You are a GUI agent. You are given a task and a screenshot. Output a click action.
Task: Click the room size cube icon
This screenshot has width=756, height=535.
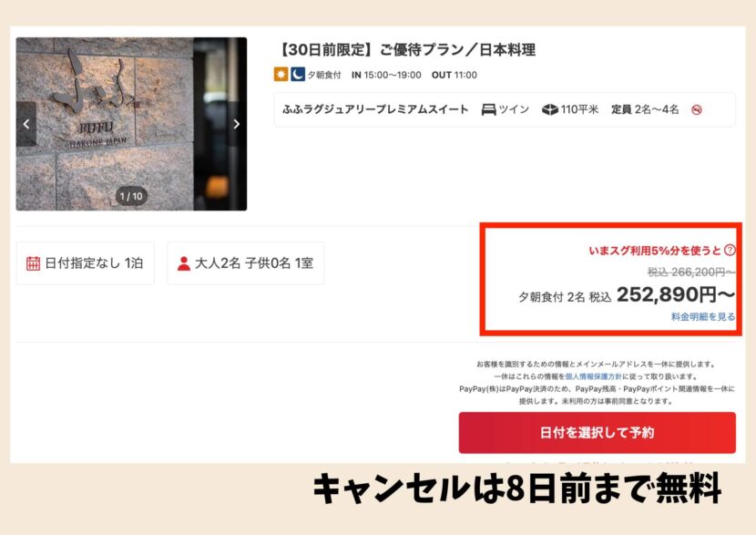549,110
